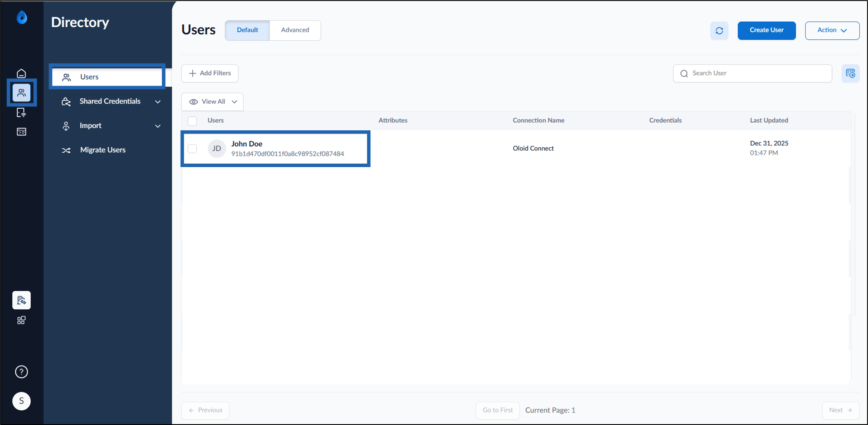This screenshot has height=425, width=868.
Task: Click the refresh users icon
Action: point(719,31)
